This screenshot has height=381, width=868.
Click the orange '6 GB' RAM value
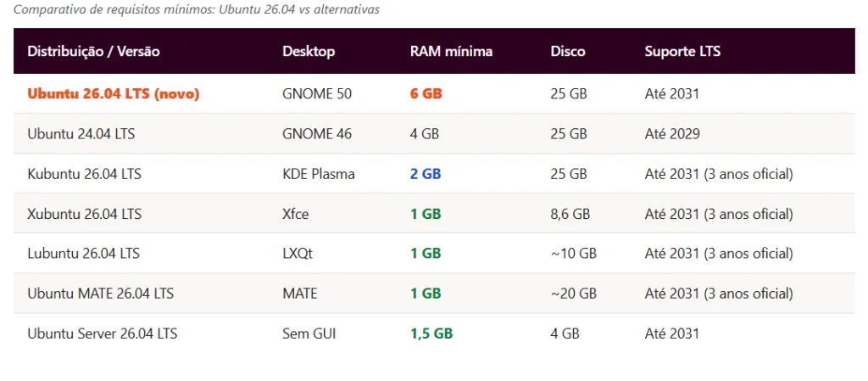pos(426,93)
